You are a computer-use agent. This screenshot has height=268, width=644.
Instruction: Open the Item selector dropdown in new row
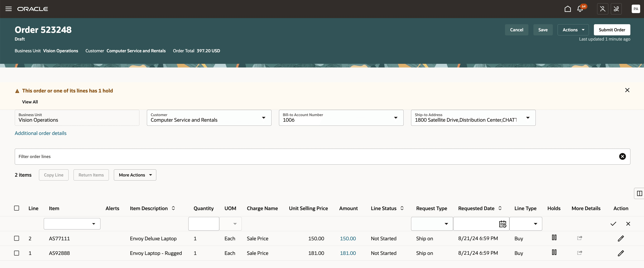(x=94, y=224)
